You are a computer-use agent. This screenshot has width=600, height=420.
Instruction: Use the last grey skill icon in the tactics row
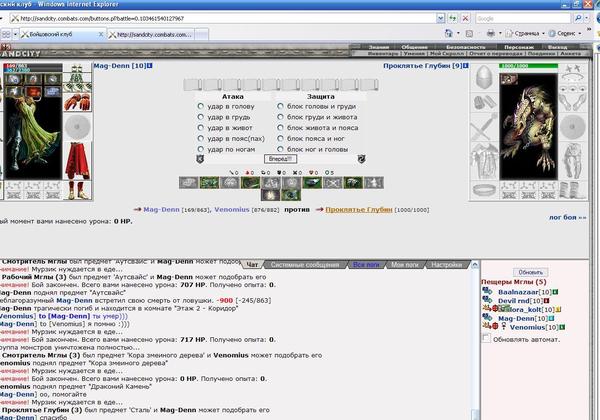pyautogui.click(x=373, y=182)
